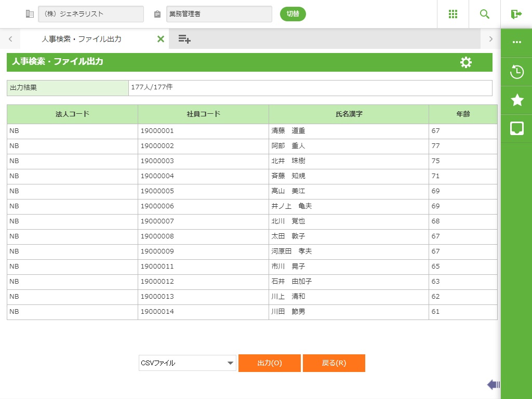This screenshot has height=399, width=532.
Task: Select the 人事検索・ファイル出力 tab
Action: point(82,39)
